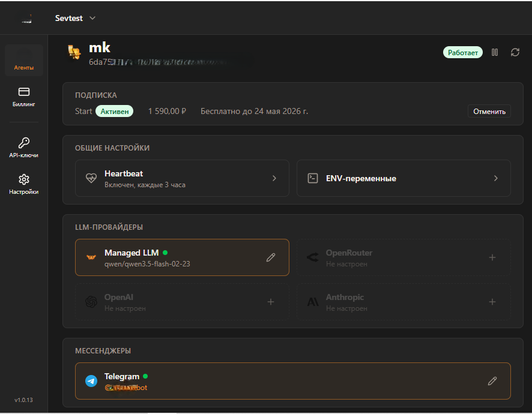The image size is (532, 414).
Task: Pause the agent with pause icon
Action: [495, 52]
